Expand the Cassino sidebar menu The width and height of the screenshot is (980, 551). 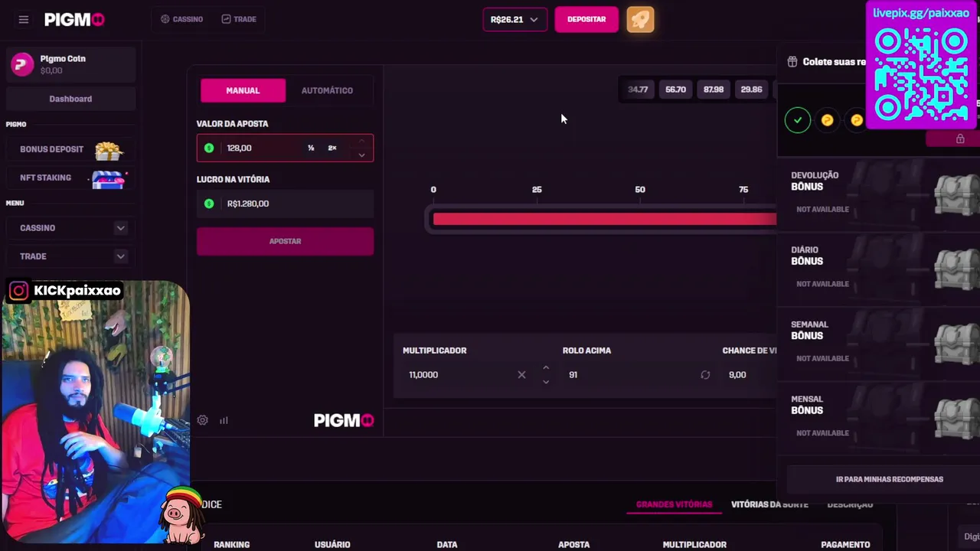click(70, 228)
